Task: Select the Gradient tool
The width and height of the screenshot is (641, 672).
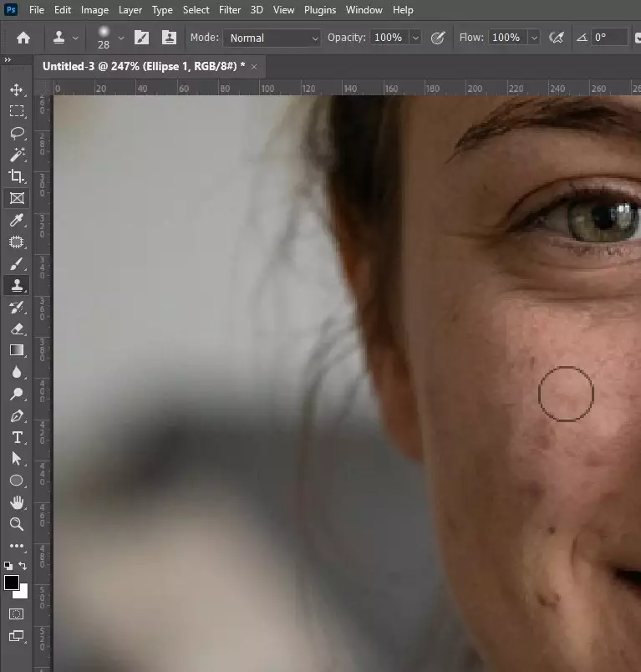Action: click(17, 350)
